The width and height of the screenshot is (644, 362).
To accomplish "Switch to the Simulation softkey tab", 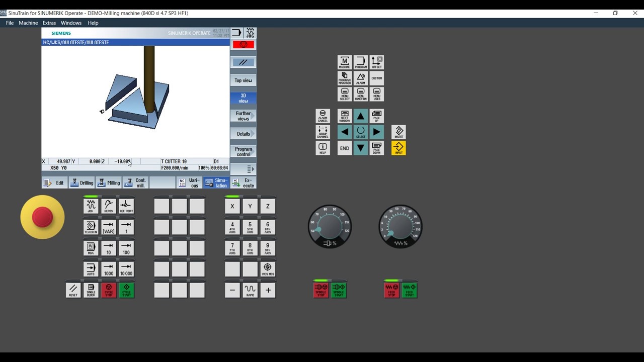I will pyautogui.click(x=216, y=183).
